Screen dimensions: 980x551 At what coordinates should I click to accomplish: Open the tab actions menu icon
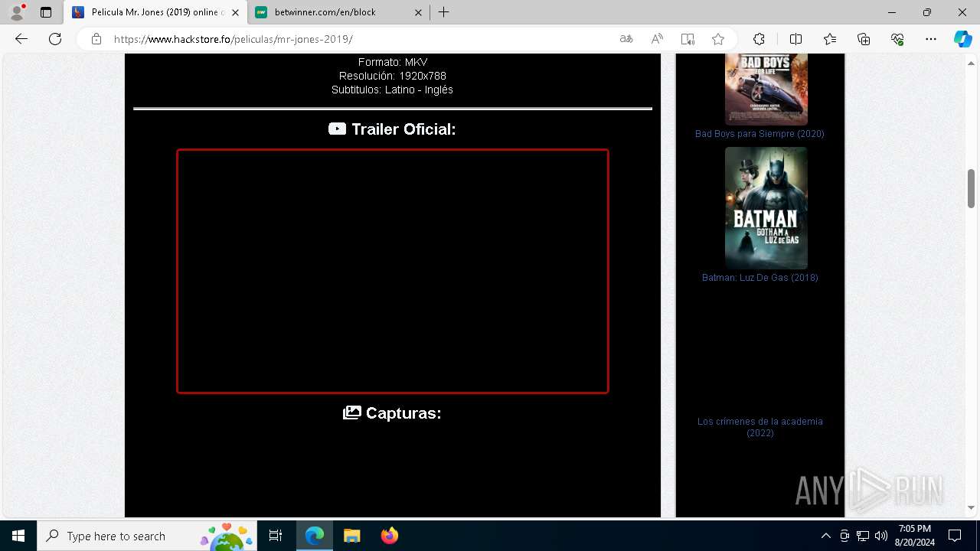[46, 12]
